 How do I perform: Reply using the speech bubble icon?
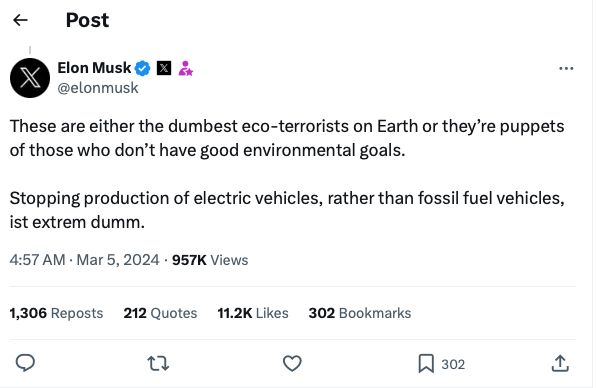click(x=25, y=363)
